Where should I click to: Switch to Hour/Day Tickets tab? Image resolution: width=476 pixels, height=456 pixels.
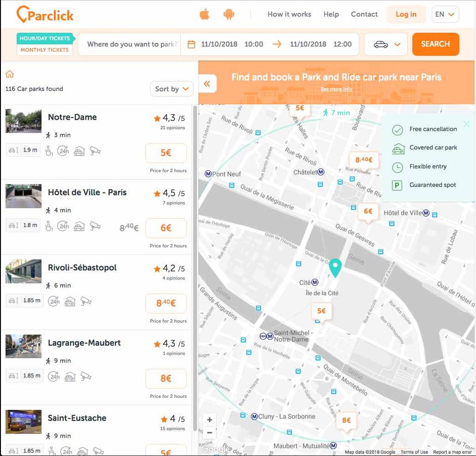pos(45,38)
